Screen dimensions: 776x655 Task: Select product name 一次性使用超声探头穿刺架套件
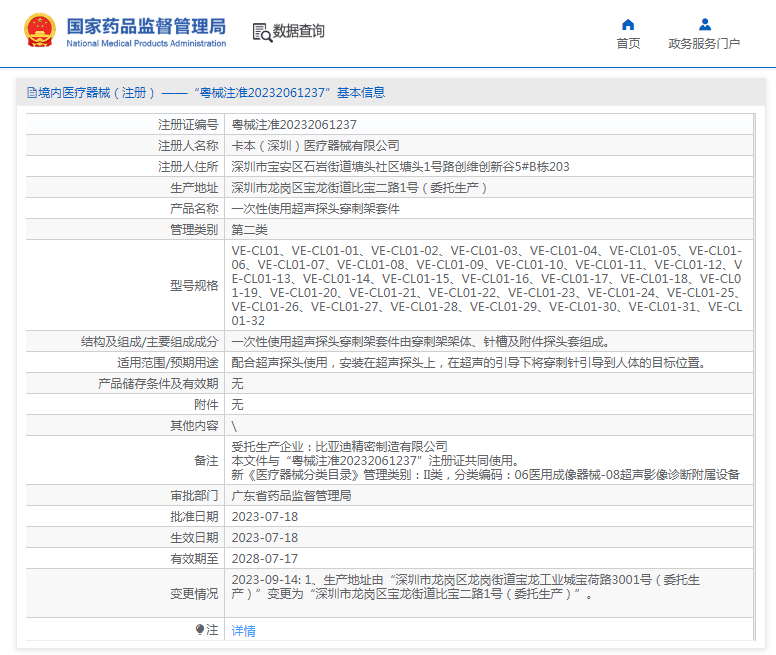(315, 209)
